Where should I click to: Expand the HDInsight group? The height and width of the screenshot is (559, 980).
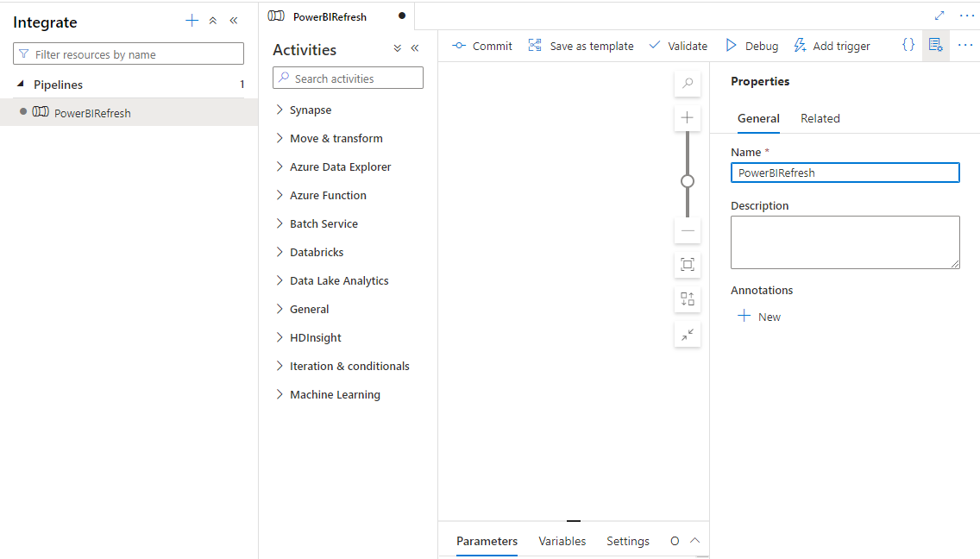point(280,337)
